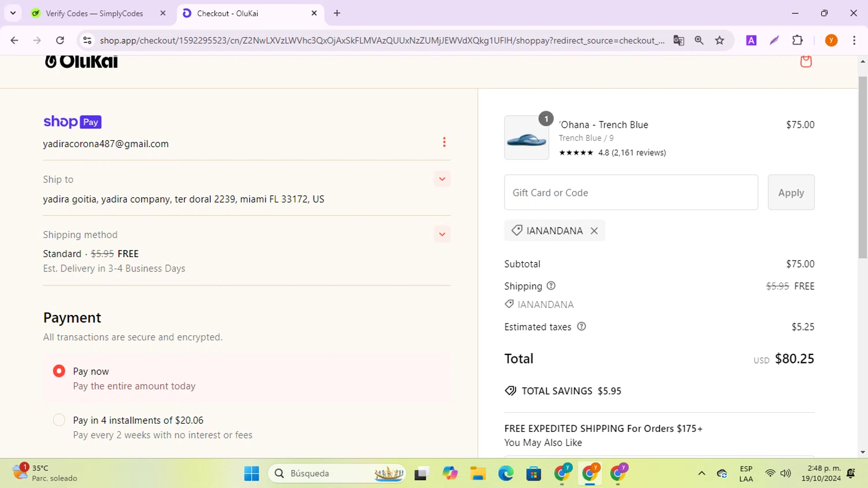Click the scrollbar down arrow
Image resolution: width=868 pixels, height=488 pixels.
863,452
